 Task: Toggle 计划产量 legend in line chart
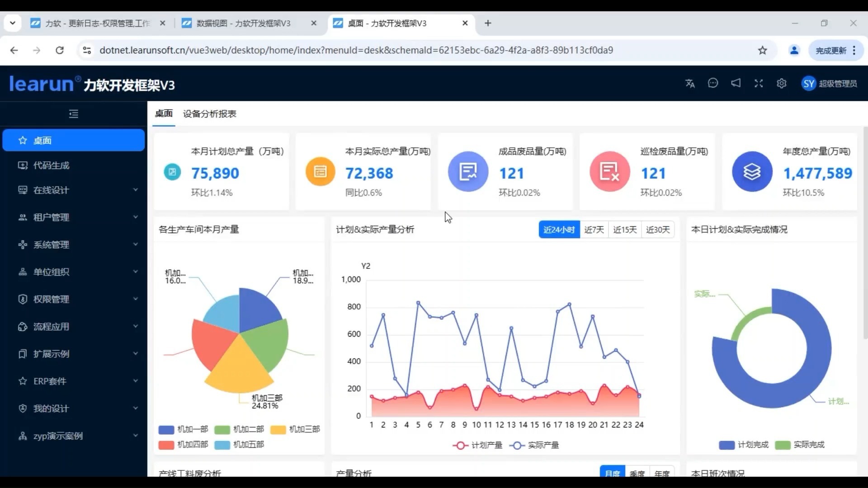coord(477,446)
